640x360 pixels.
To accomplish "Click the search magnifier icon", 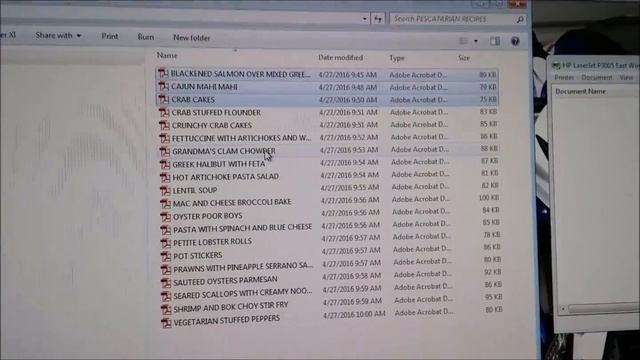I will tap(520, 19).
